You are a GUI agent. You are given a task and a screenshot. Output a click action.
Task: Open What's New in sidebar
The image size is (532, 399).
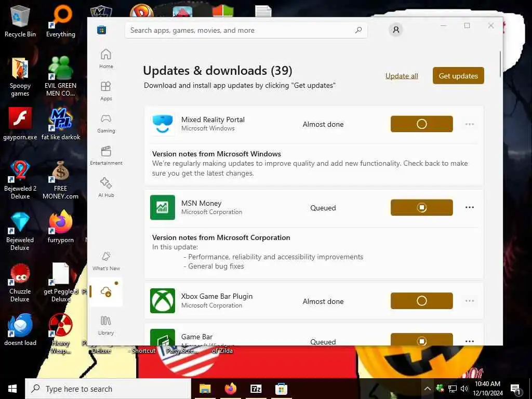pyautogui.click(x=106, y=261)
